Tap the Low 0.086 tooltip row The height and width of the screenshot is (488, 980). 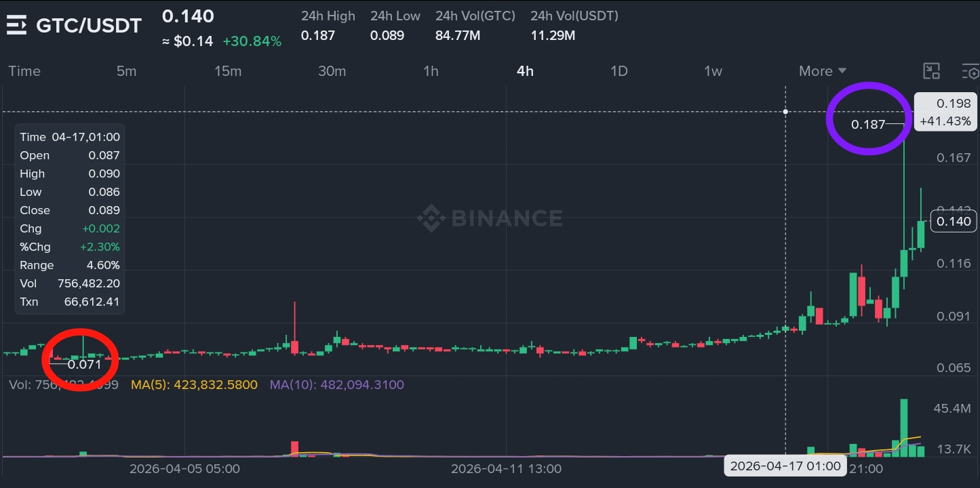point(70,192)
